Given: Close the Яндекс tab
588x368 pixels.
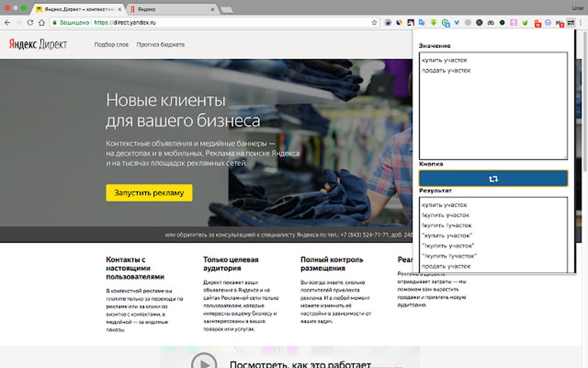Looking at the screenshot, I should click(212, 9).
